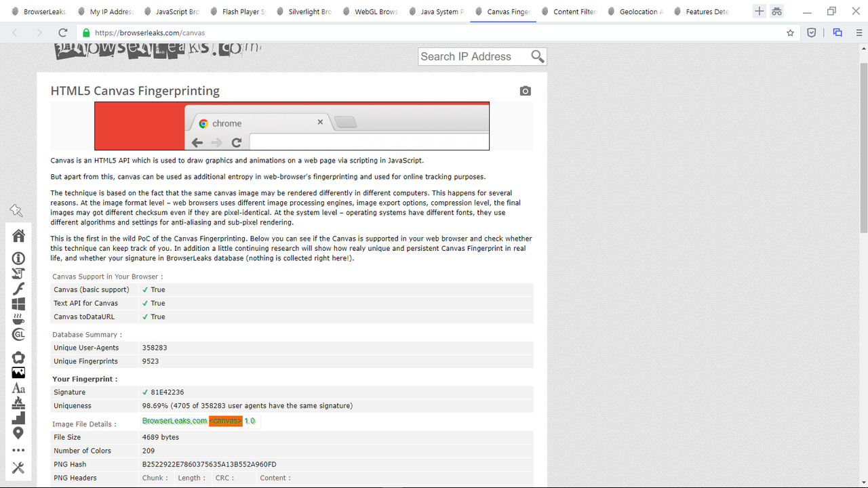The height and width of the screenshot is (488, 868).
Task: Open the Geolocation pin sidebar icon
Action: tap(18, 433)
